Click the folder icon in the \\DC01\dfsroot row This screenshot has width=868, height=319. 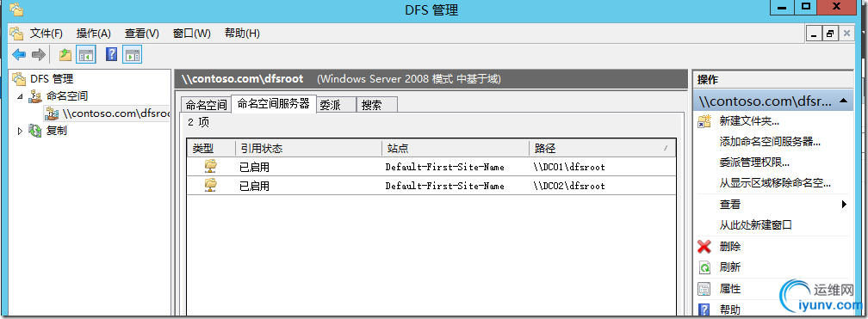pyautogui.click(x=210, y=166)
